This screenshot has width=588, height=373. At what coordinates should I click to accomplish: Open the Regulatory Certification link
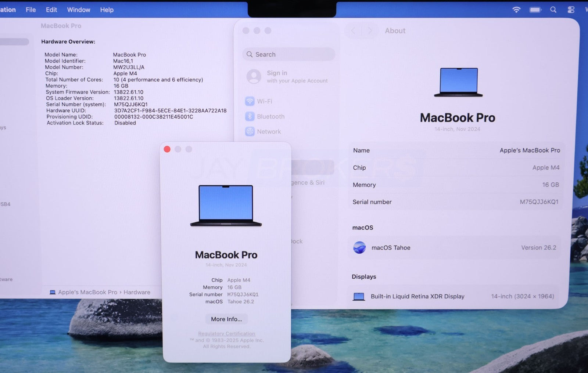click(226, 334)
